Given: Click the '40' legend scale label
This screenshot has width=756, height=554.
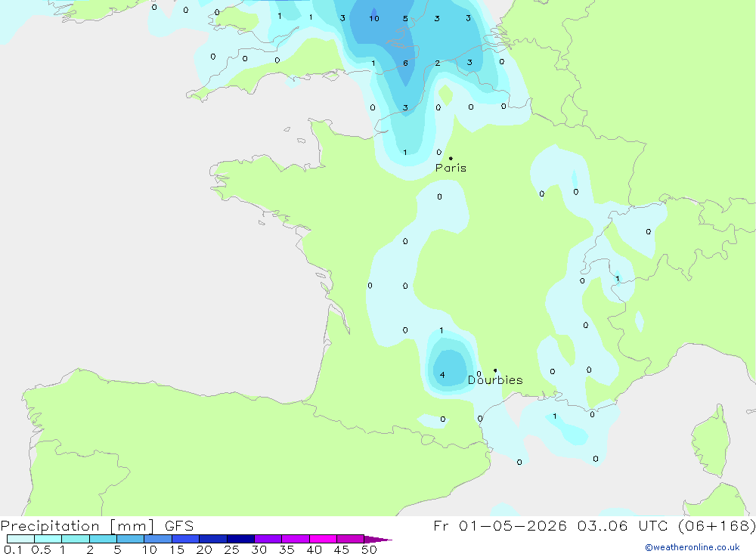Looking at the screenshot, I should [x=314, y=549].
